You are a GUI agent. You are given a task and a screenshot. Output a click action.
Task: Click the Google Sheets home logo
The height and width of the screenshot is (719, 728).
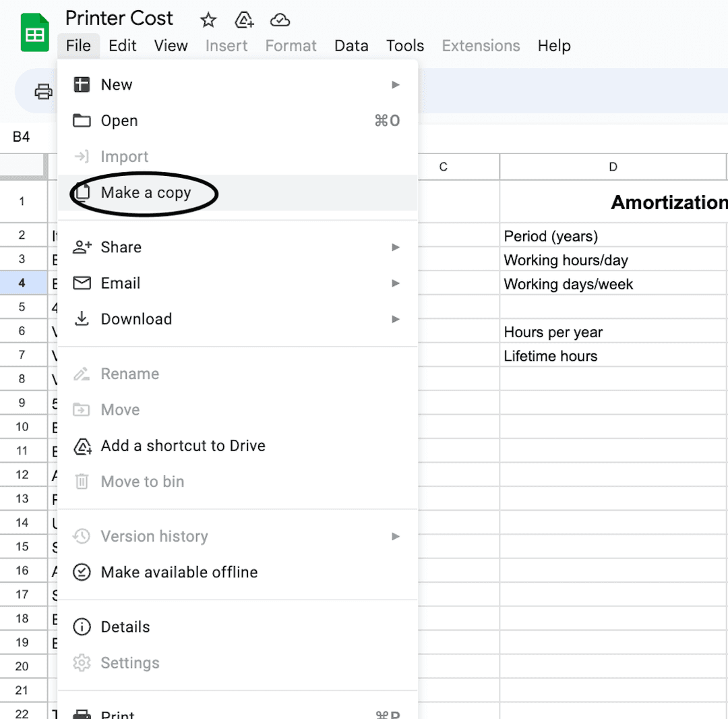[x=35, y=32]
